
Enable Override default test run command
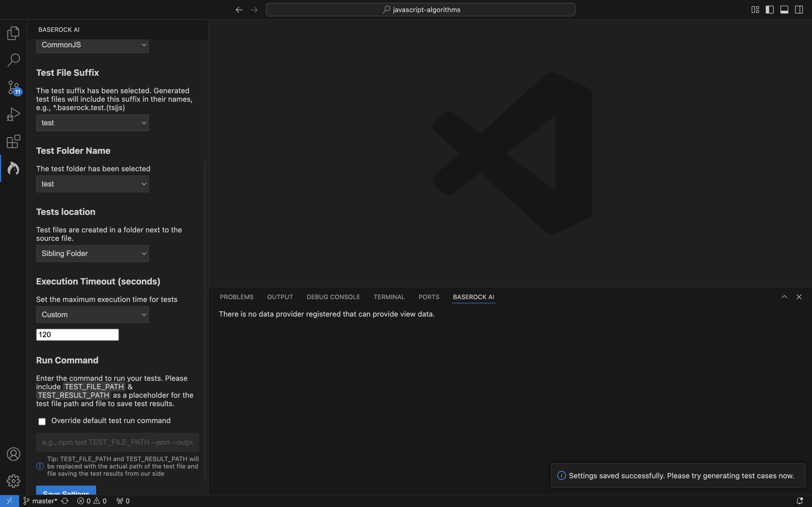(42, 421)
